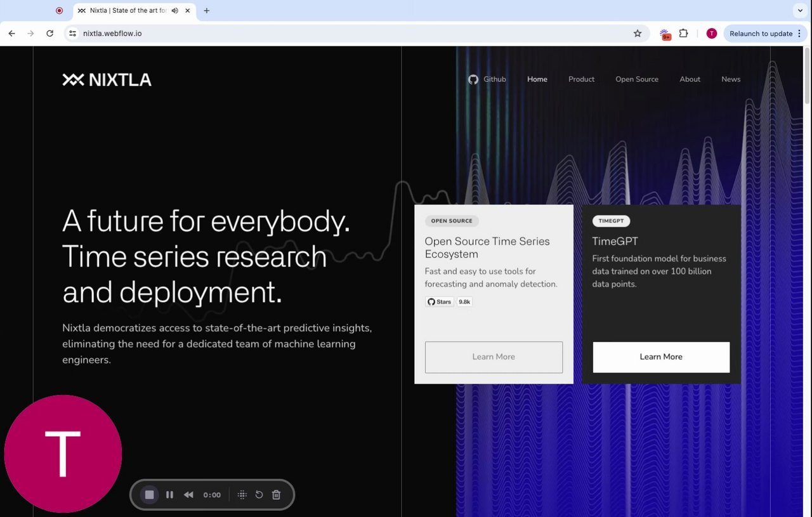The width and height of the screenshot is (812, 517).
Task: Click the OPEN SOURCE tag label
Action: 452,221
